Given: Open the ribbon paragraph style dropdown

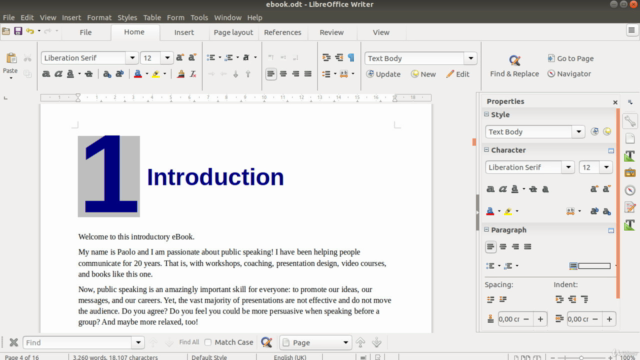Looking at the screenshot, I should click(x=471, y=58).
